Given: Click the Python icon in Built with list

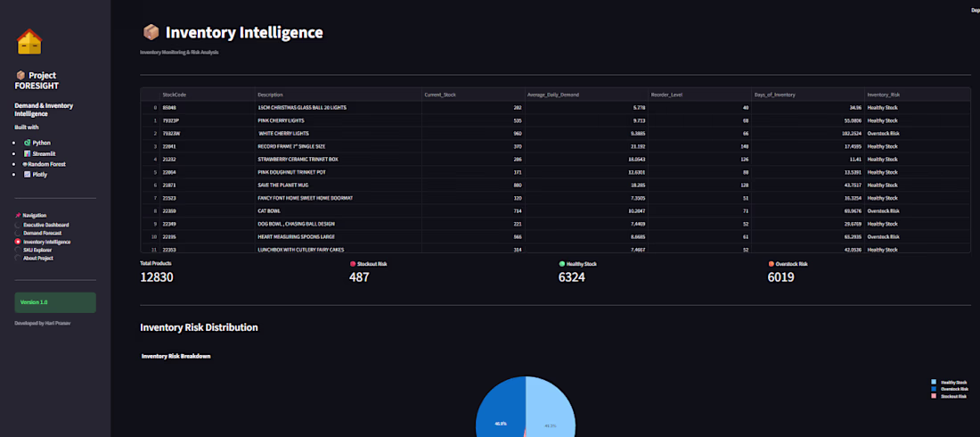Looking at the screenshot, I should (x=27, y=143).
